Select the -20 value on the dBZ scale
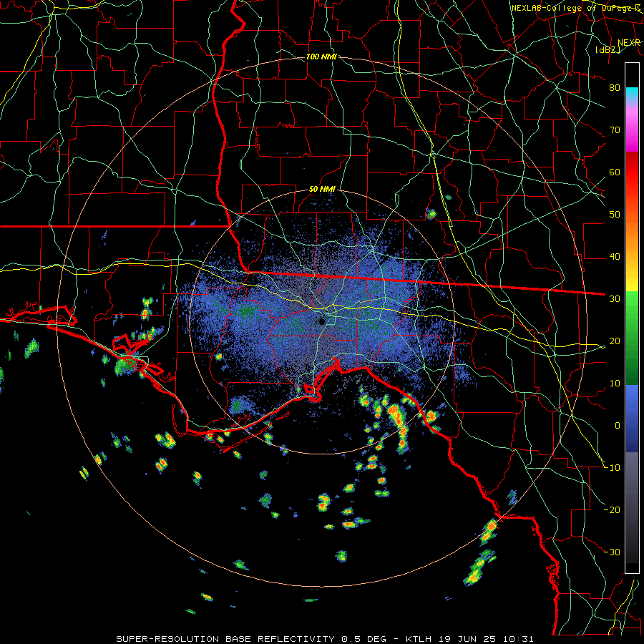The image size is (644, 644). 612,510
